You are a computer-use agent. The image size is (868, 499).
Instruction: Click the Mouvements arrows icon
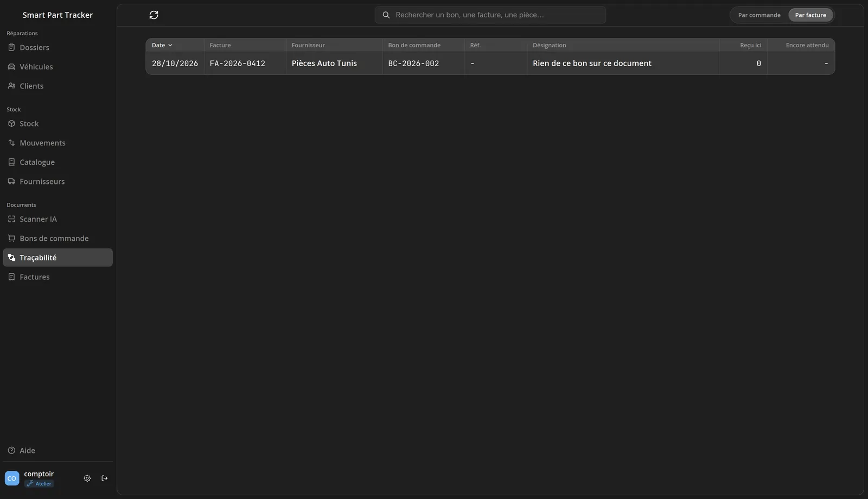point(11,143)
